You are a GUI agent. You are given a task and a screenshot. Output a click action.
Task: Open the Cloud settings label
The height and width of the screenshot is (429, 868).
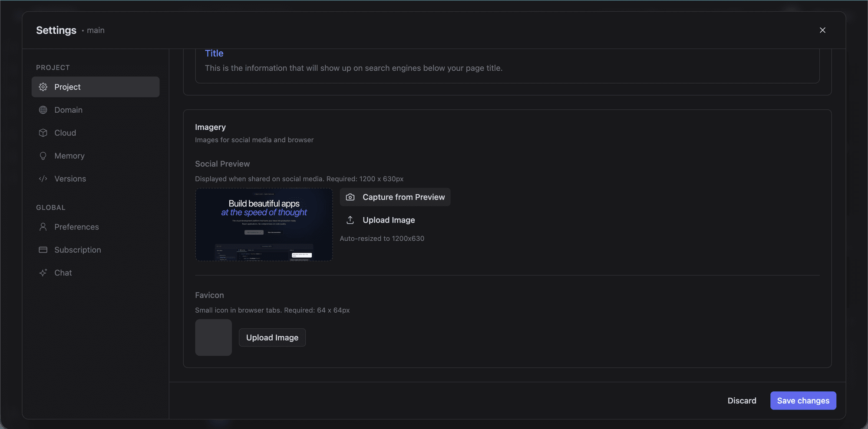(x=65, y=133)
